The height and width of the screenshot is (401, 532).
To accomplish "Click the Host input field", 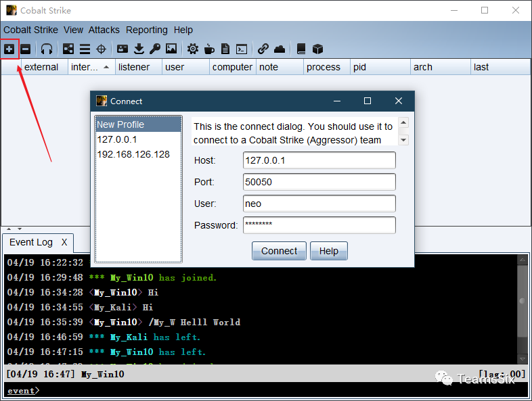I will click(319, 160).
